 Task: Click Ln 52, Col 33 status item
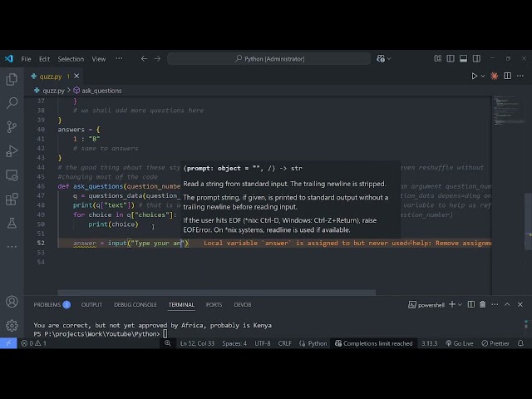(197, 343)
